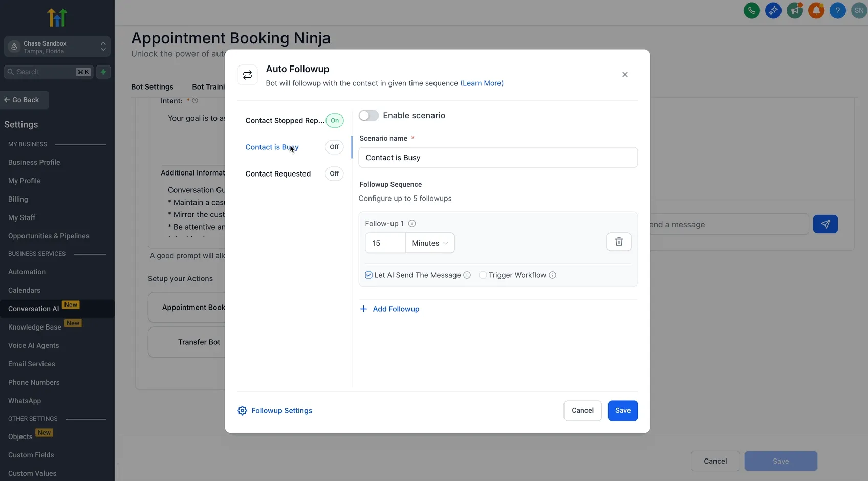The height and width of the screenshot is (481, 868).
Task: Click the blue send message button
Action: [x=825, y=224]
